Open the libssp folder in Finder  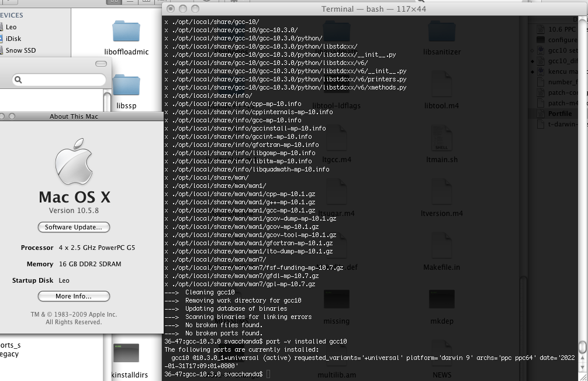(126, 85)
